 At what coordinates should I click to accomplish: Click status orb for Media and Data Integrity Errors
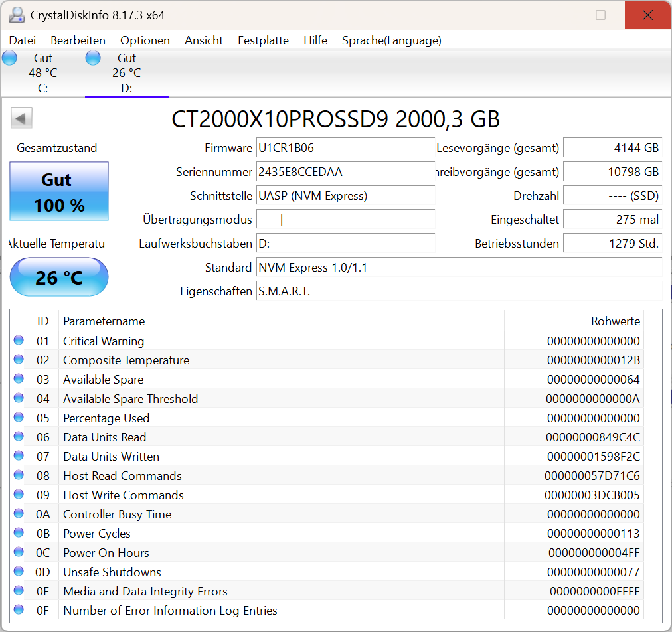19,591
